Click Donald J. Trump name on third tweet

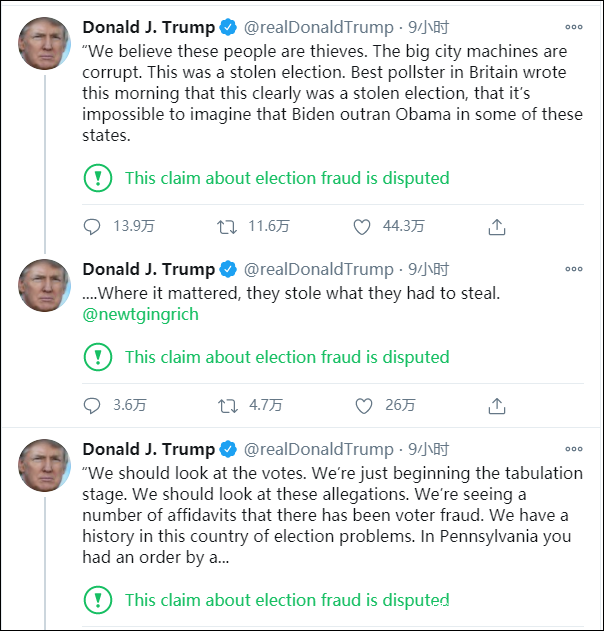(x=148, y=449)
